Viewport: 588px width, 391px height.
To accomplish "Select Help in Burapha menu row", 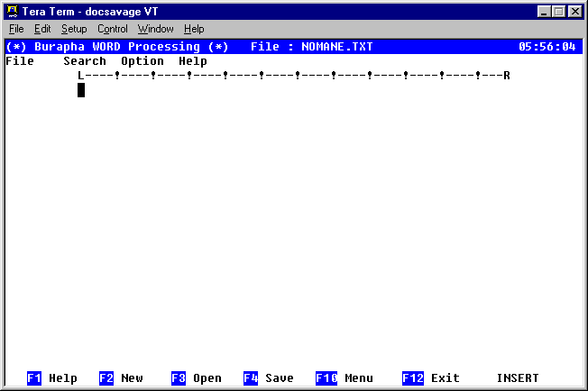I will 193,61.
